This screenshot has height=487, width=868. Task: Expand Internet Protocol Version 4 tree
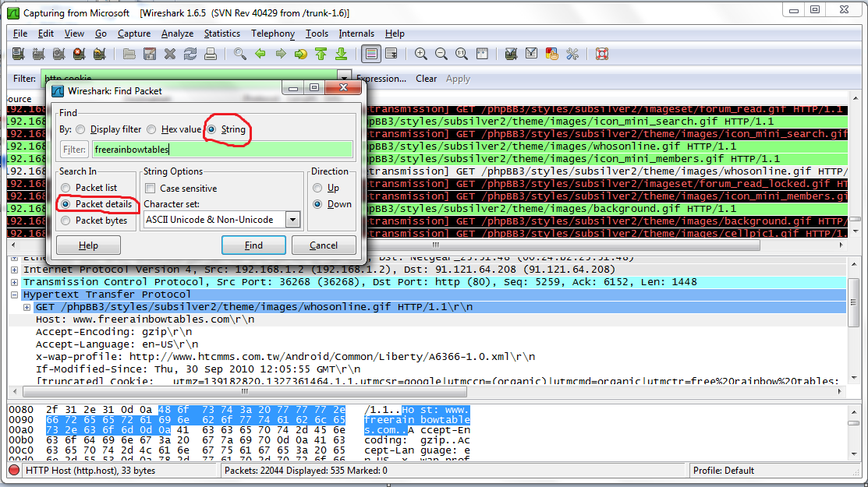[14, 270]
